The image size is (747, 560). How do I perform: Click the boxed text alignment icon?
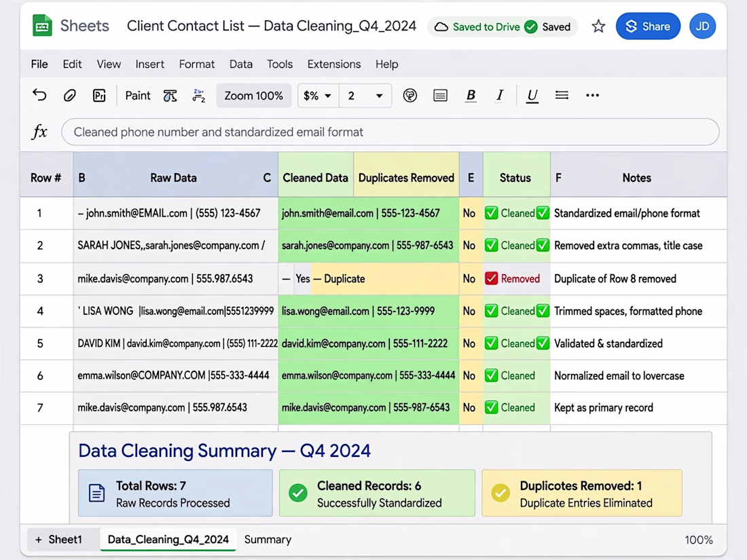tap(440, 96)
